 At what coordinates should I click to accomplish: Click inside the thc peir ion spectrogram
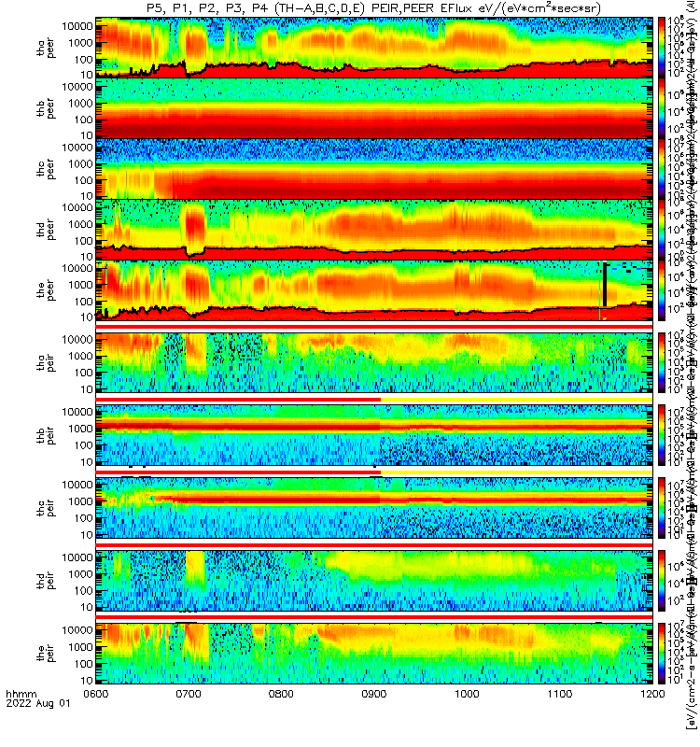coord(374,507)
